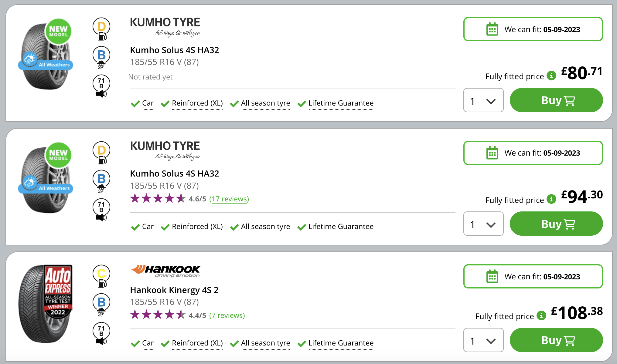Click Lifetime Guarantee on second Kumho tyre
The width and height of the screenshot is (617, 364).
(341, 227)
